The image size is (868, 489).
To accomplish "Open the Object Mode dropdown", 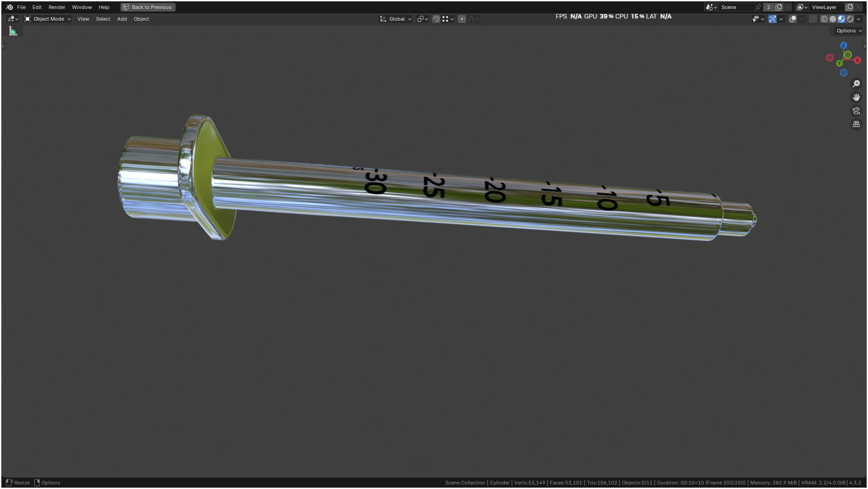I will point(47,19).
